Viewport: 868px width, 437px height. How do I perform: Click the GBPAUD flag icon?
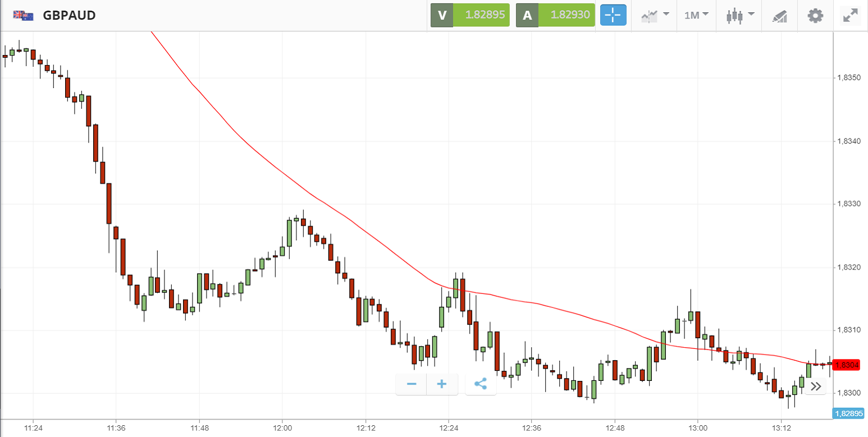click(x=24, y=15)
